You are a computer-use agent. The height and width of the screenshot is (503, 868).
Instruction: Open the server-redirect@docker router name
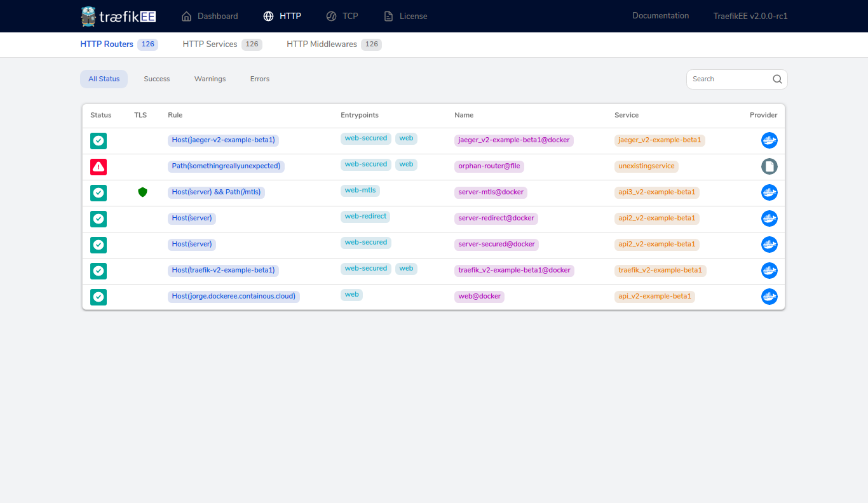click(x=496, y=218)
